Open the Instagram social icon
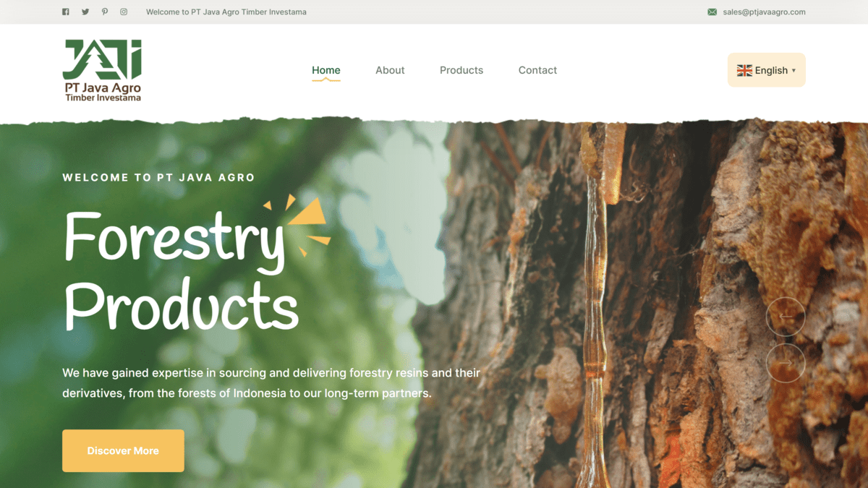 point(124,12)
